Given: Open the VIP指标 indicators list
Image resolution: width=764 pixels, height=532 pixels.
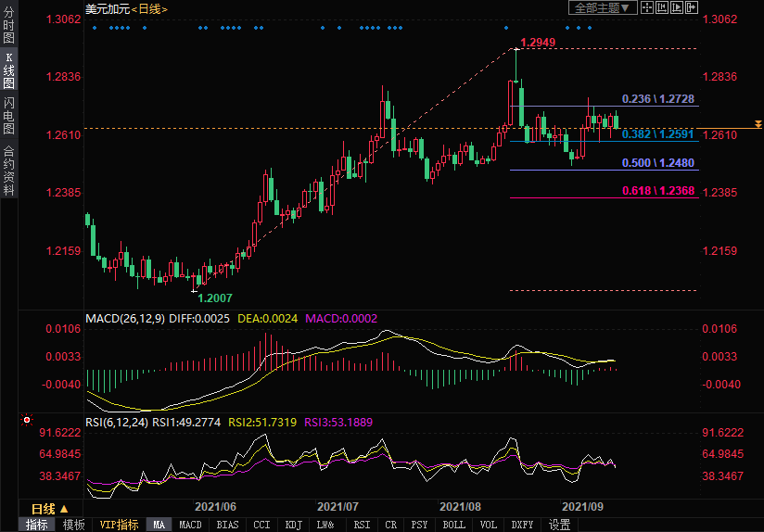Looking at the screenshot, I should pos(119,525).
